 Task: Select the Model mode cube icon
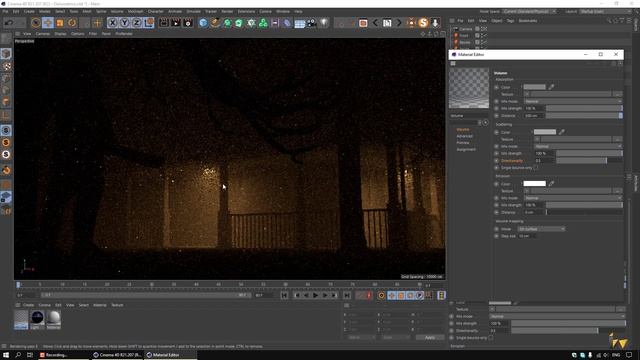pos(6,53)
